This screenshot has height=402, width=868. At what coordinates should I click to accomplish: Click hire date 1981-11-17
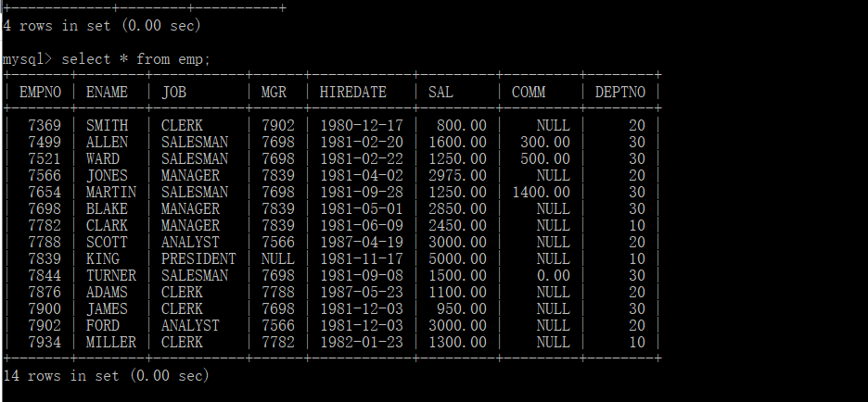pos(362,258)
